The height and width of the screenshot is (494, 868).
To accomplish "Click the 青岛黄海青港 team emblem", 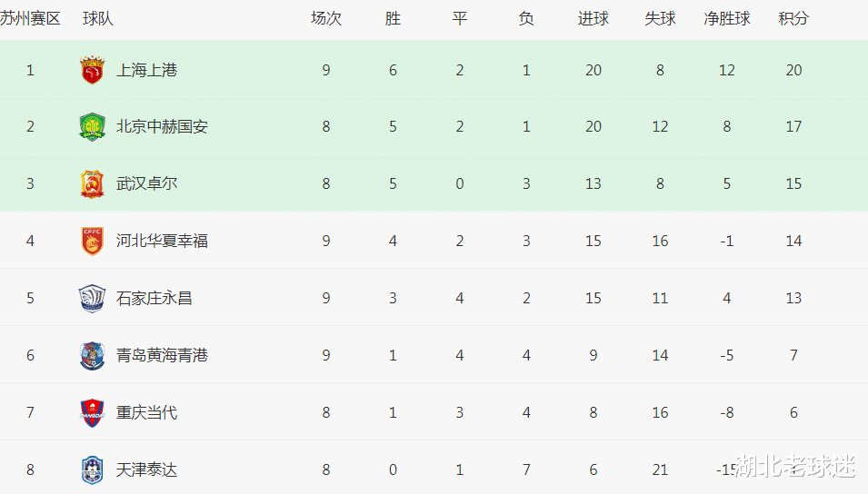I will click(92, 355).
